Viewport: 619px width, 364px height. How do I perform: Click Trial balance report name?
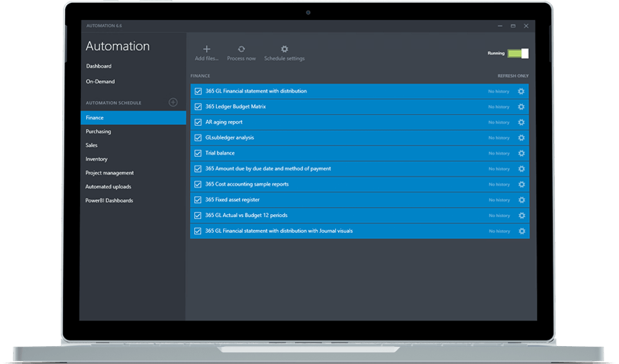[220, 153]
